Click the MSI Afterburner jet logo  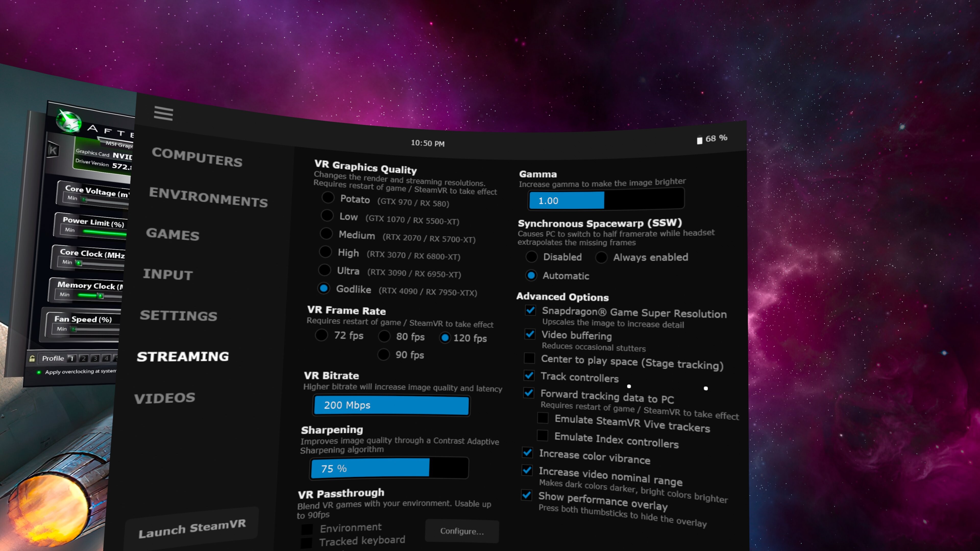(x=69, y=121)
